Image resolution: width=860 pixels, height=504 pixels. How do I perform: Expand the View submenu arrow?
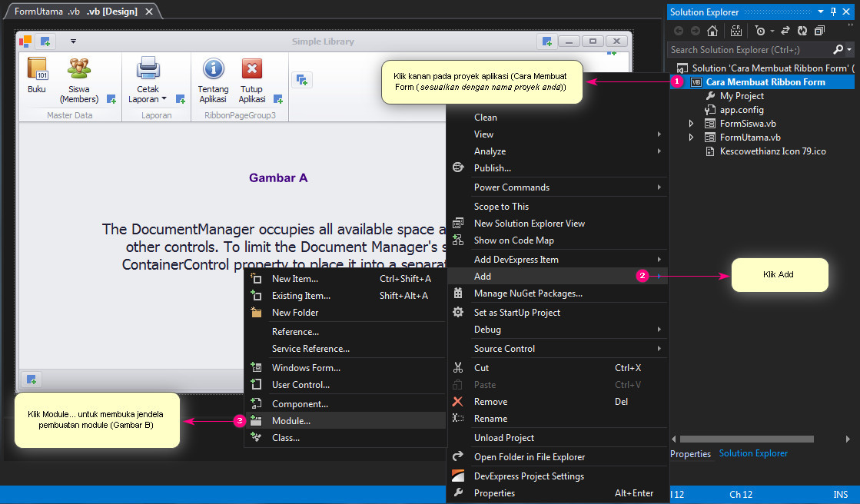659,134
